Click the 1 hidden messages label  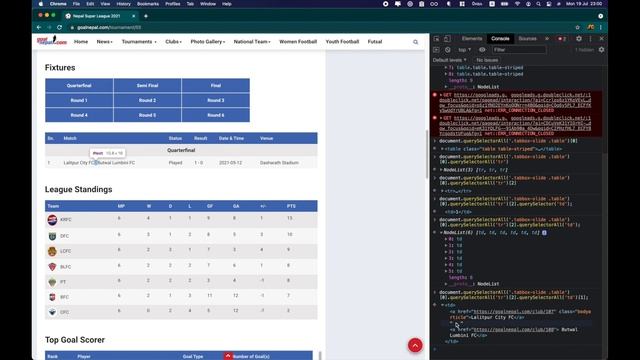click(584, 50)
